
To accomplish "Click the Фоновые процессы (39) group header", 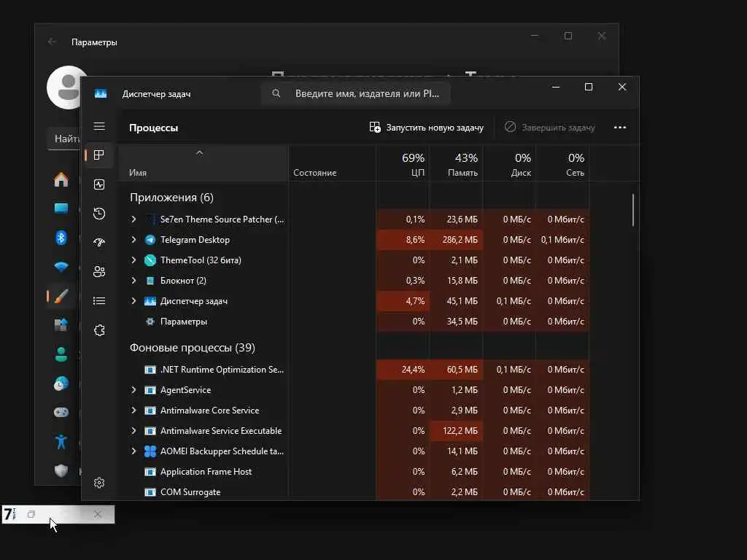I will point(193,348).
